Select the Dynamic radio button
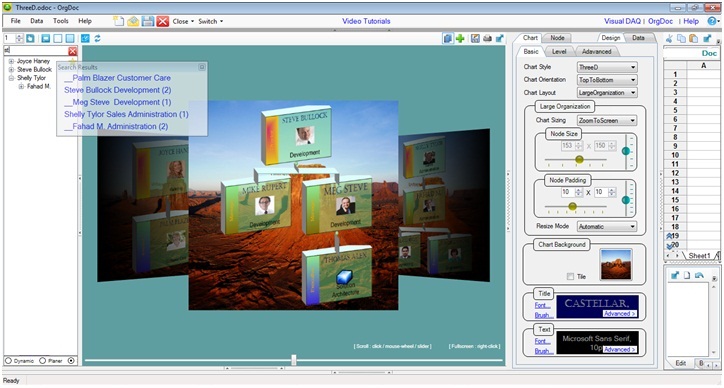724x388 pixels. [x=8, y=361]
